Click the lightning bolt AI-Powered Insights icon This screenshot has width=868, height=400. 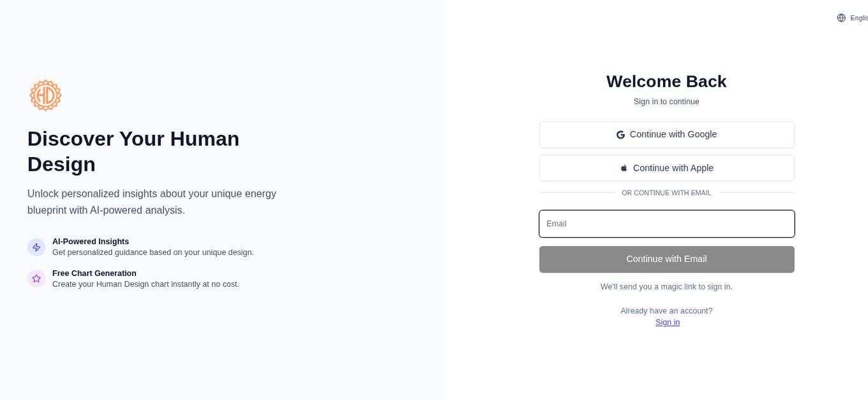(36, 247)
